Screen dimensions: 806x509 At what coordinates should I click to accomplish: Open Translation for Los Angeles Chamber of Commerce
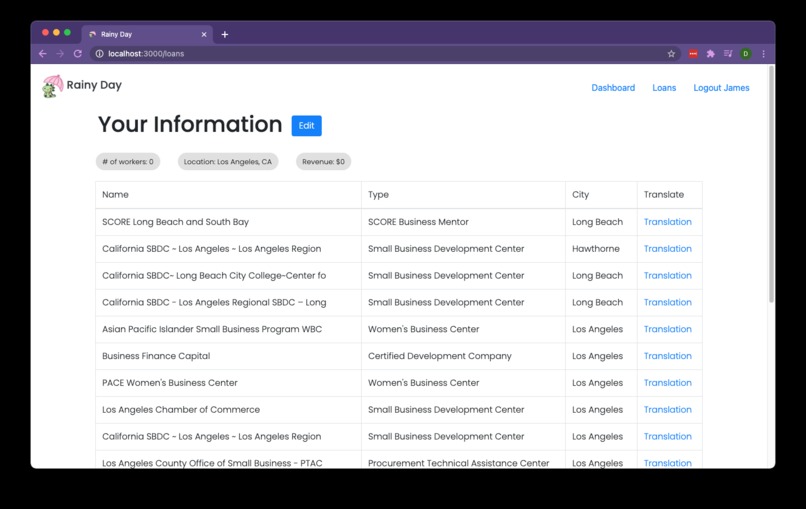[668, 409]
